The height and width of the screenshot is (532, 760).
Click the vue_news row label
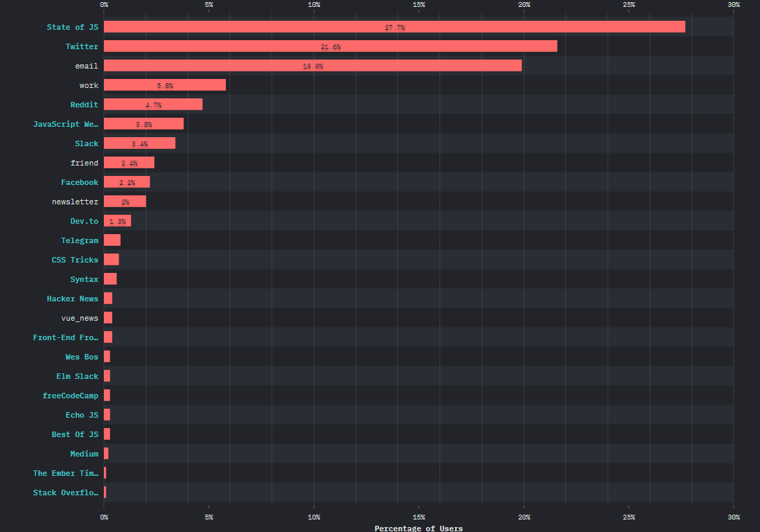[x=80, y=318]
